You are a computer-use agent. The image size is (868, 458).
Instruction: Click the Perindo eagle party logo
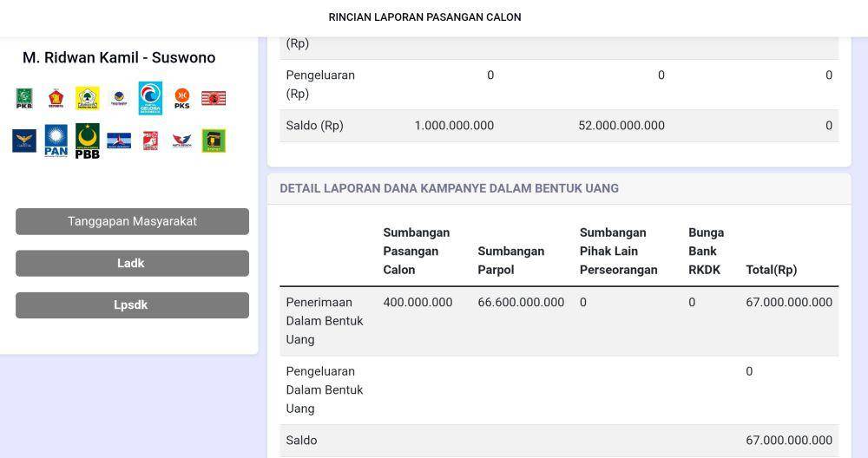182,141
